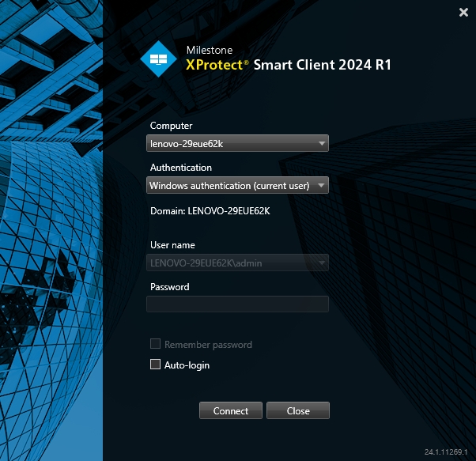Expand the Computer dropdown arrow

pos(321,144)
